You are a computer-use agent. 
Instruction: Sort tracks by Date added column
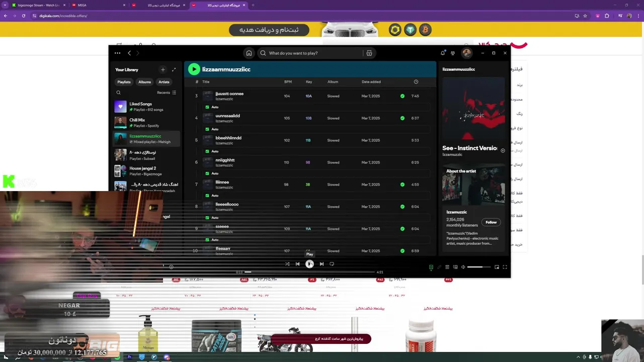coord(371,81)
